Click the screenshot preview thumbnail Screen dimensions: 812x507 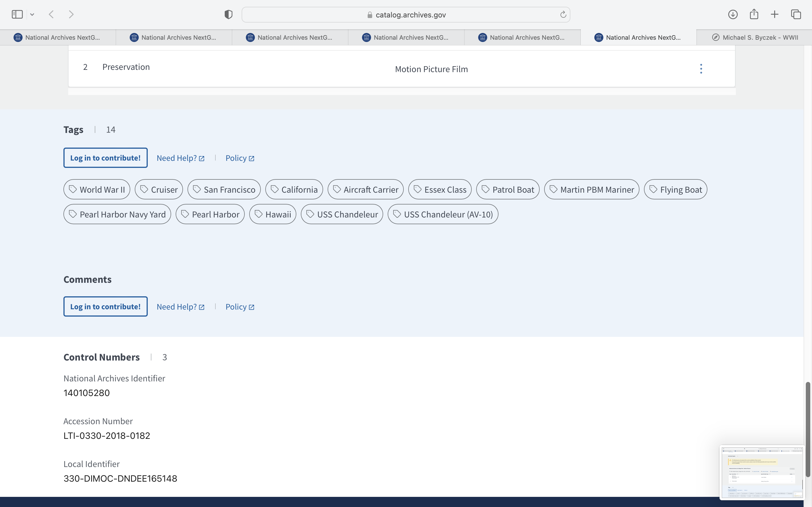click(762, 472)
